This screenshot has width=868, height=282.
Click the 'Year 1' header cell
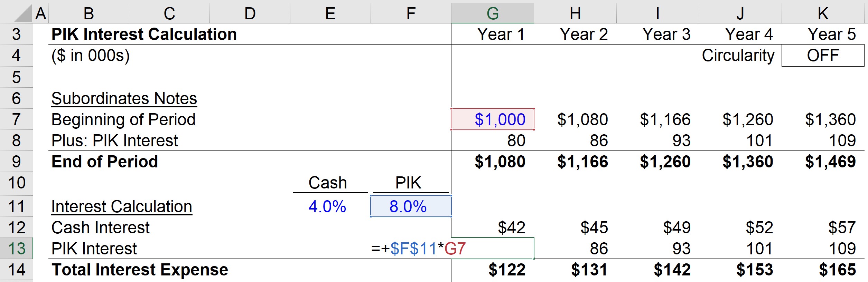coord(493,34)
